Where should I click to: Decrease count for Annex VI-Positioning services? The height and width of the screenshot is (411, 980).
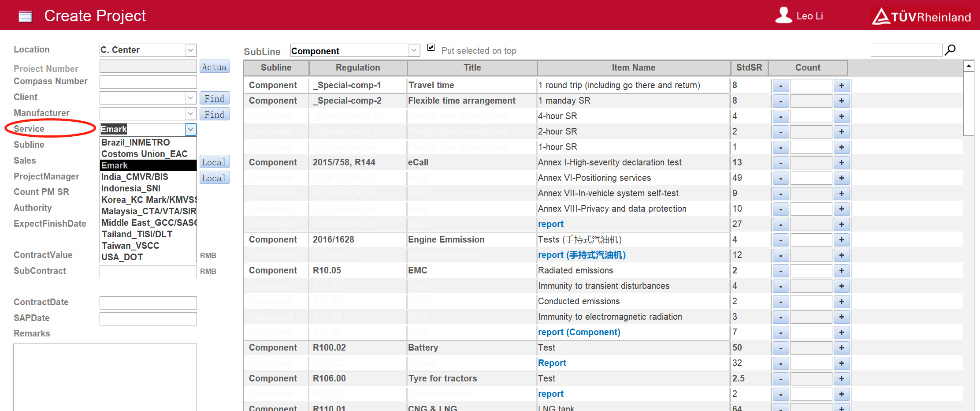780,178
